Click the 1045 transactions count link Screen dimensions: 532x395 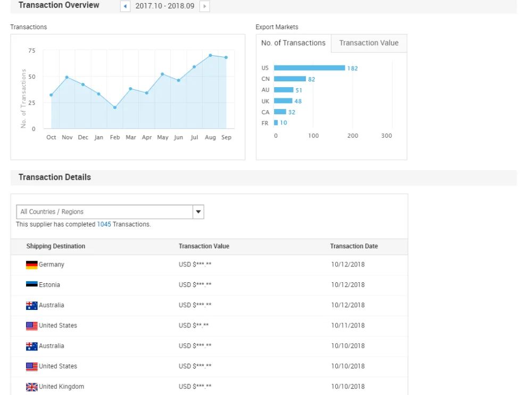point(104,224)
